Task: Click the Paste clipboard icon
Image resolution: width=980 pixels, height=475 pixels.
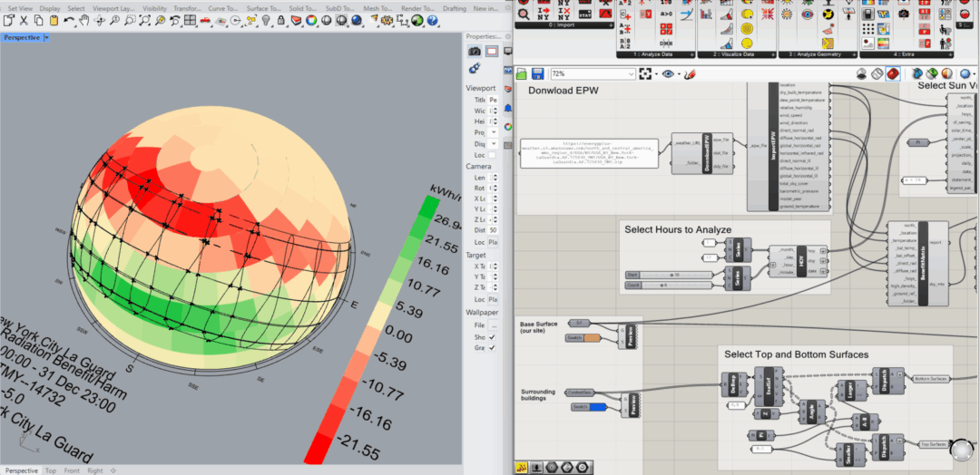Action: pos(54,21)
